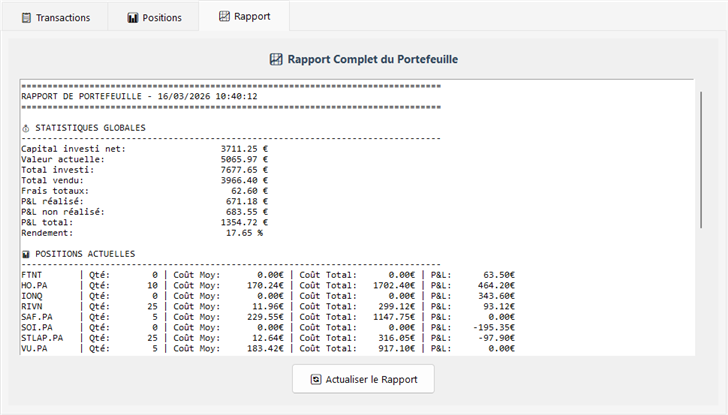The height and width of the screenshot is (415, 728).
Task: Click the chart icon beside the report title
Action: tap(276, 60)
